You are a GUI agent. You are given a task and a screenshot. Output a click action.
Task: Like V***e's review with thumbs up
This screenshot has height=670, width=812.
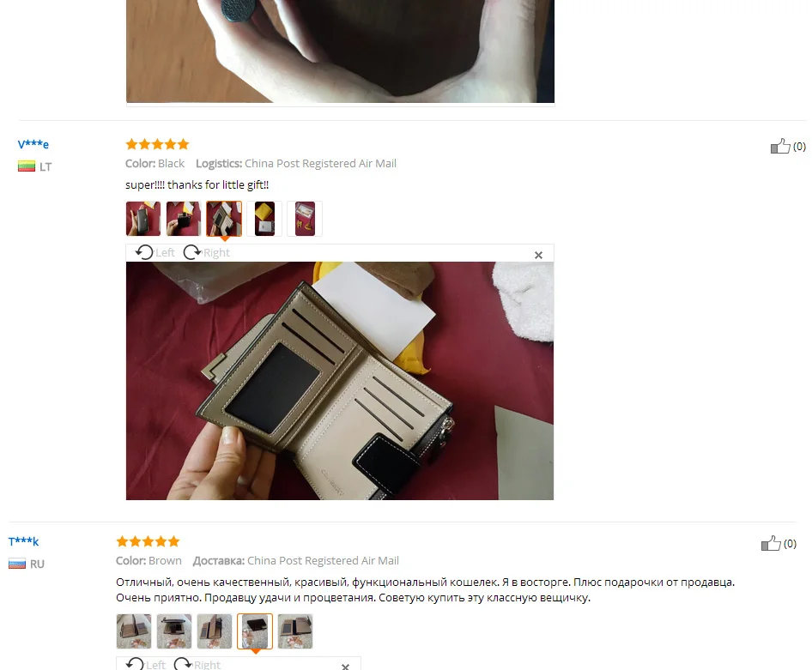[780, 147]
